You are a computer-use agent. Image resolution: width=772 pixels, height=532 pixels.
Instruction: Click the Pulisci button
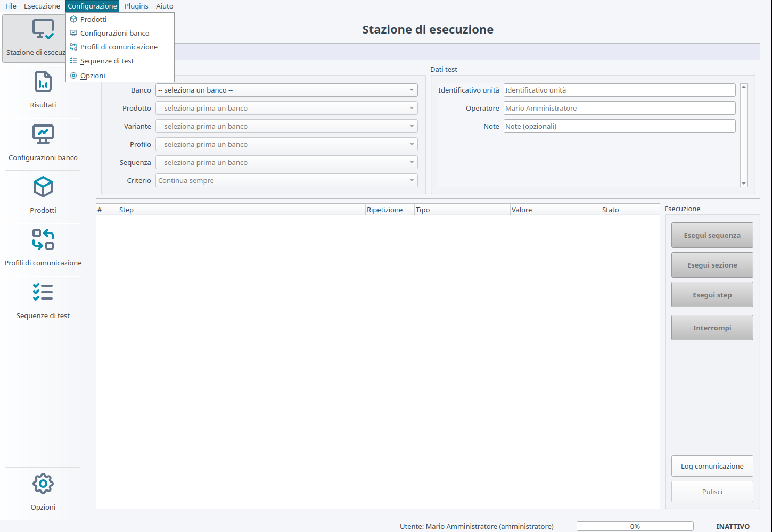pos(712,492)
